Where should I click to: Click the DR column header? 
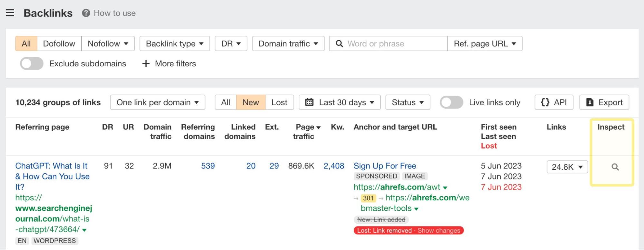click(108, 127)
